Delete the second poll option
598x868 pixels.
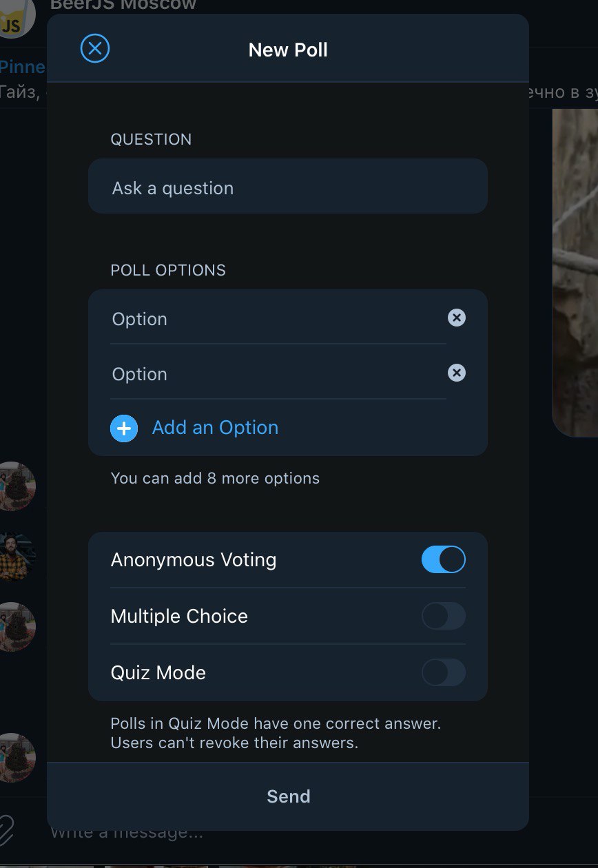tap(457, 373)
